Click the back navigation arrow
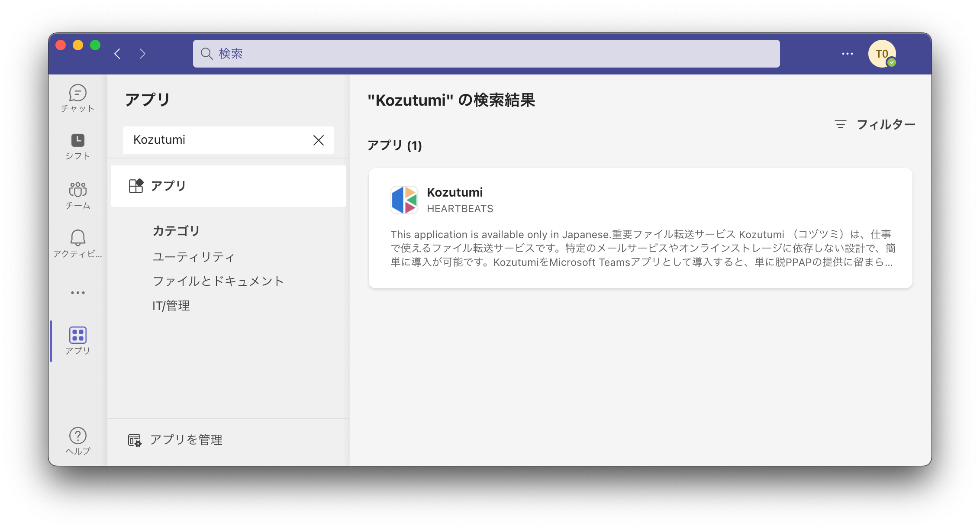This screenshot has width=980, height=530. pyautogui.click(x=117, y=54)
